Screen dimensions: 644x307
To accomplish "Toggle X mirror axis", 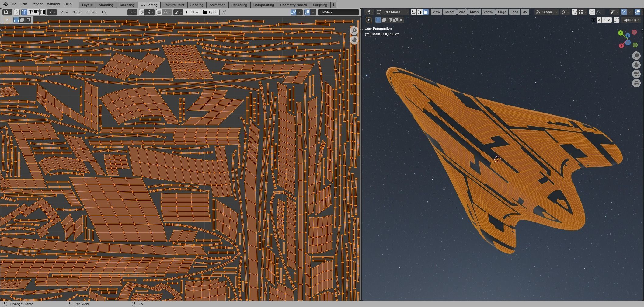I will click(x=599, y=20).
